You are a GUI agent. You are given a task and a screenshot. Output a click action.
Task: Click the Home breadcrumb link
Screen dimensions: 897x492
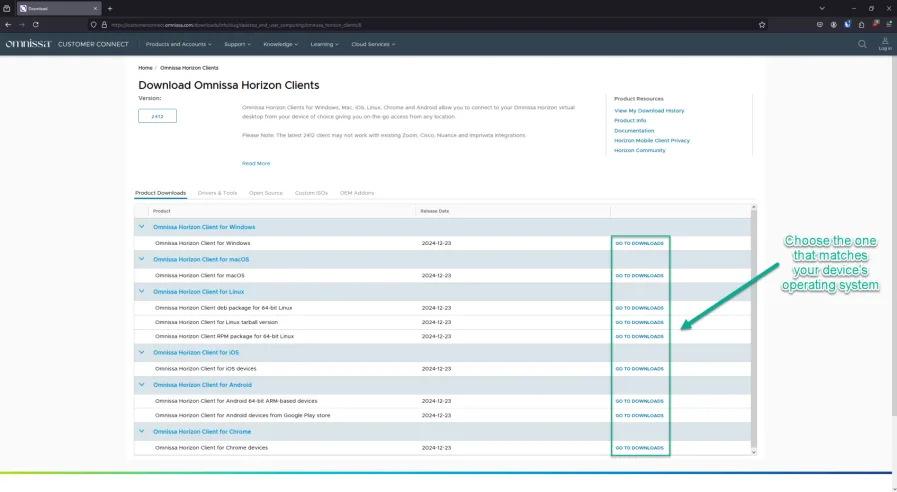pyautogui.click(x=145, y=68)
